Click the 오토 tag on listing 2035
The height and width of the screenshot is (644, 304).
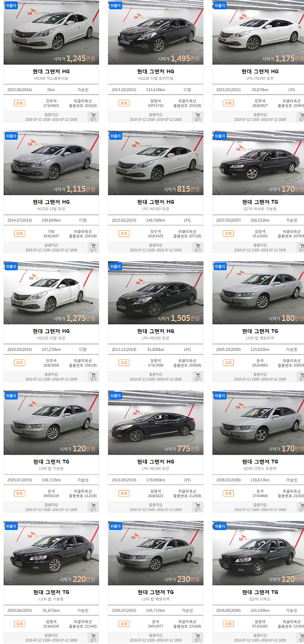click(x=124, y=103)
